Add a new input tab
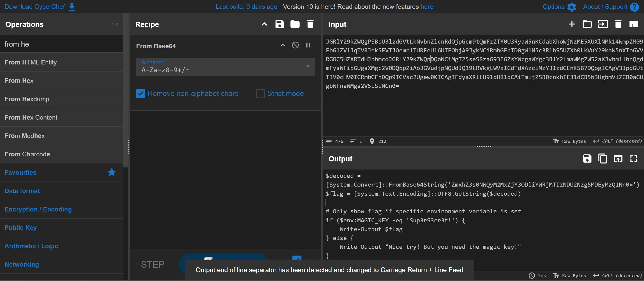Screen dimensions: 644x281 coord(572,24)
